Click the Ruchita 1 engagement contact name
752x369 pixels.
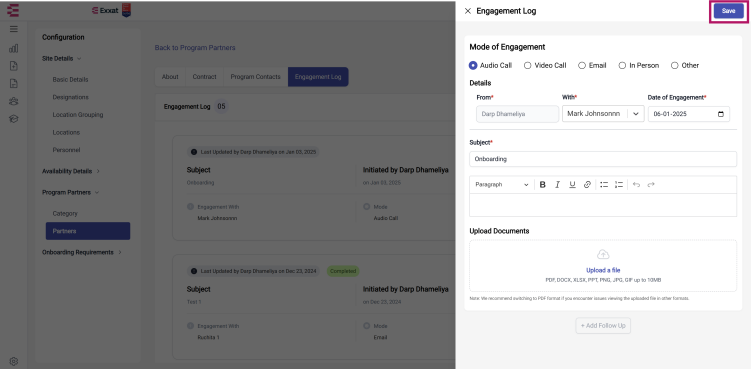[x=208, y=337]
